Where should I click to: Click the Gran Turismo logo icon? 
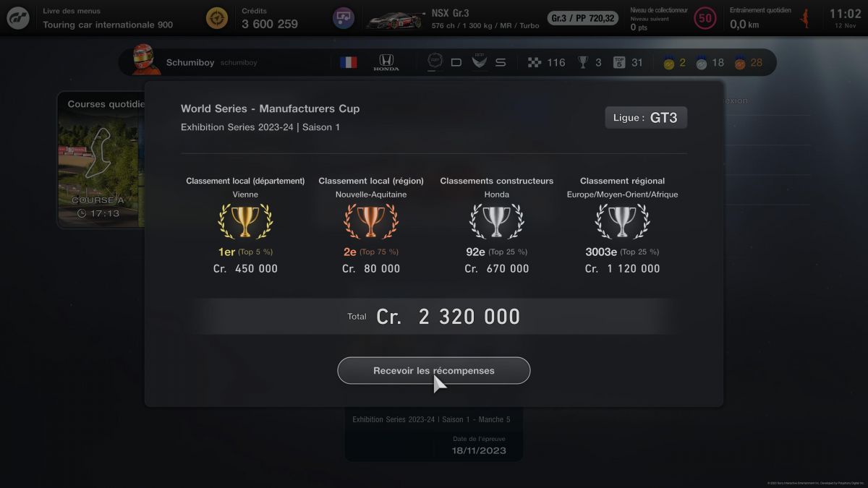pyautogui.click(x=18, y=18)
